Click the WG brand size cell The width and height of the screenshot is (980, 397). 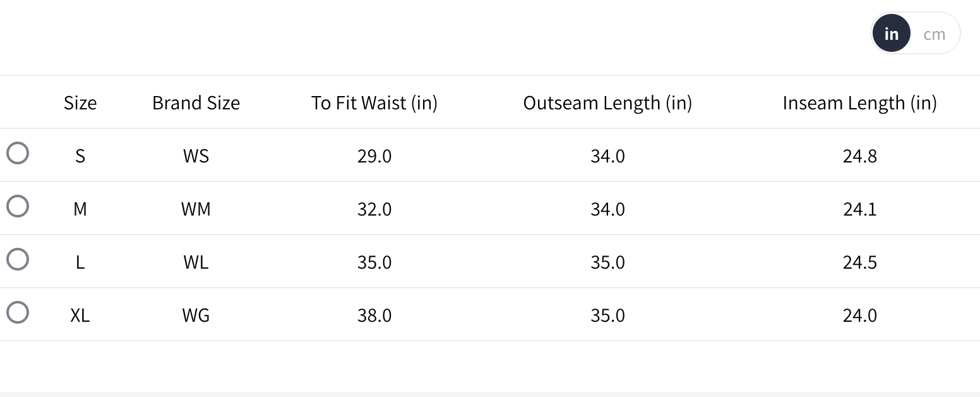(196, 315)
